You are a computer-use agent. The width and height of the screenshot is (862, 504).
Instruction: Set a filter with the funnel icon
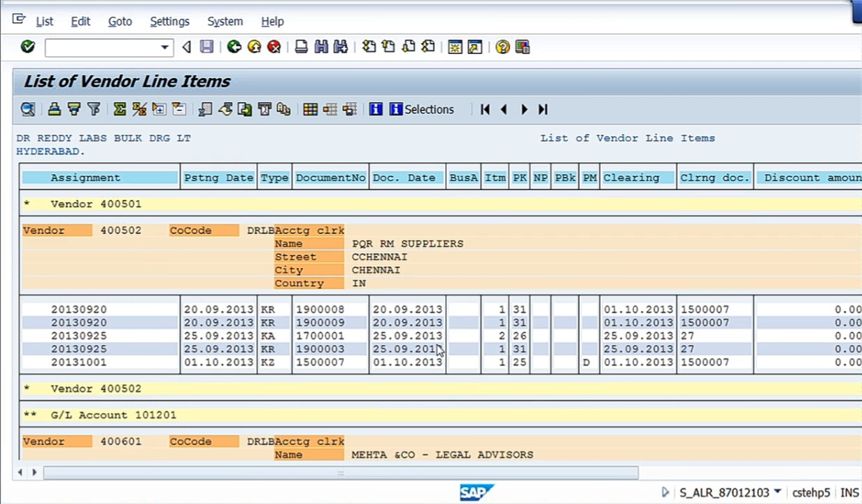pos(93,110)
